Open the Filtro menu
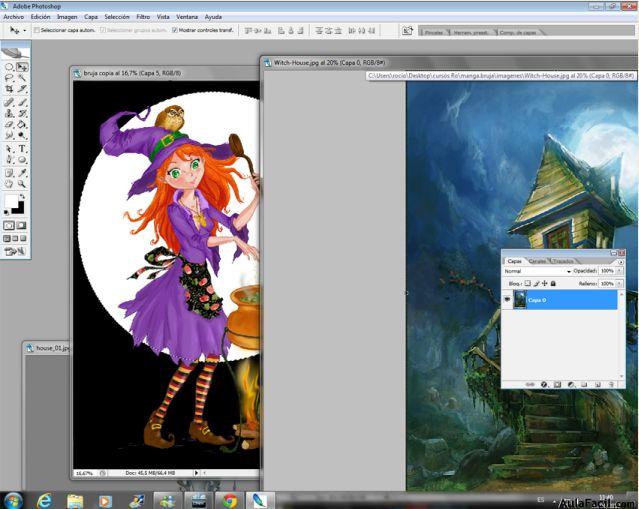The image size is (639, 509). tap(143, 17)
